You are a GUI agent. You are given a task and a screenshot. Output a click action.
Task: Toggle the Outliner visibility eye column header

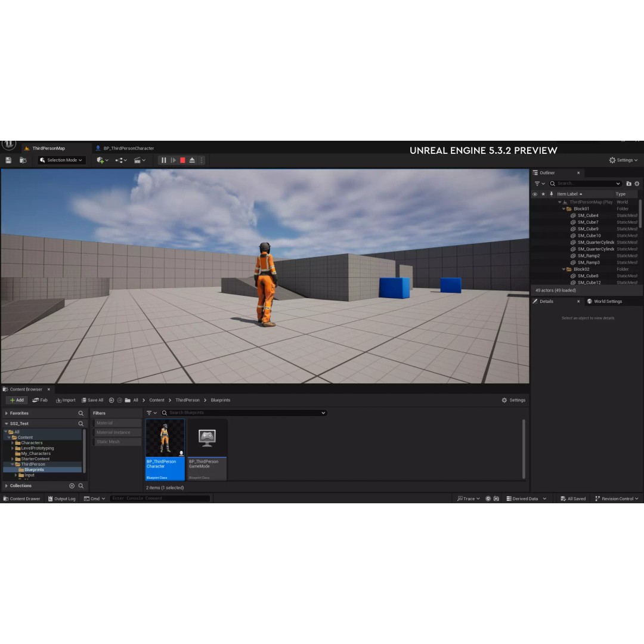pos(535,194)
